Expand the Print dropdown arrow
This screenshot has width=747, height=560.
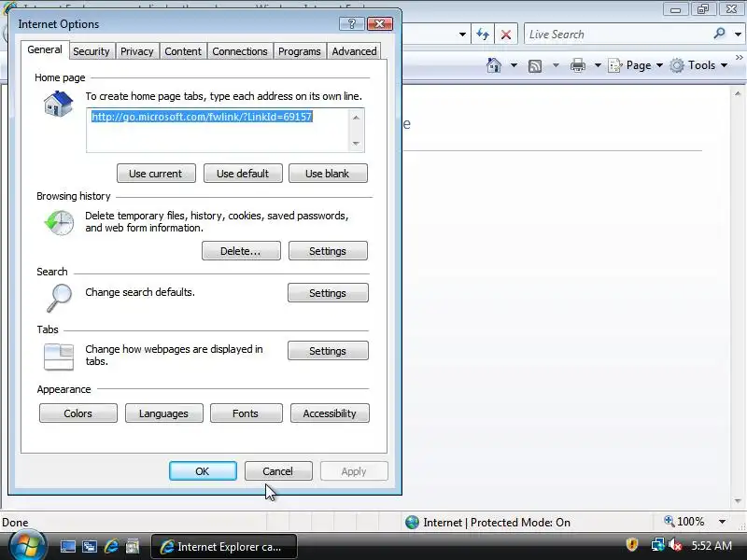click(x=598, y=65)
